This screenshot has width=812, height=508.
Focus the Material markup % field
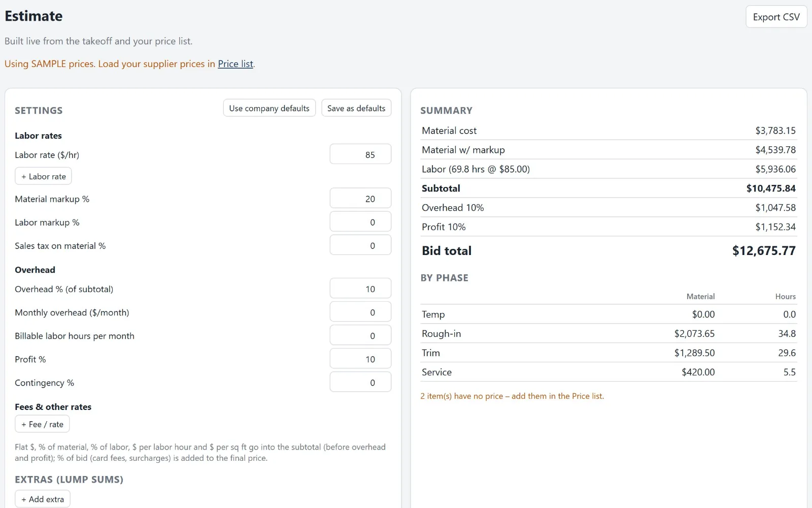point(360,199)
